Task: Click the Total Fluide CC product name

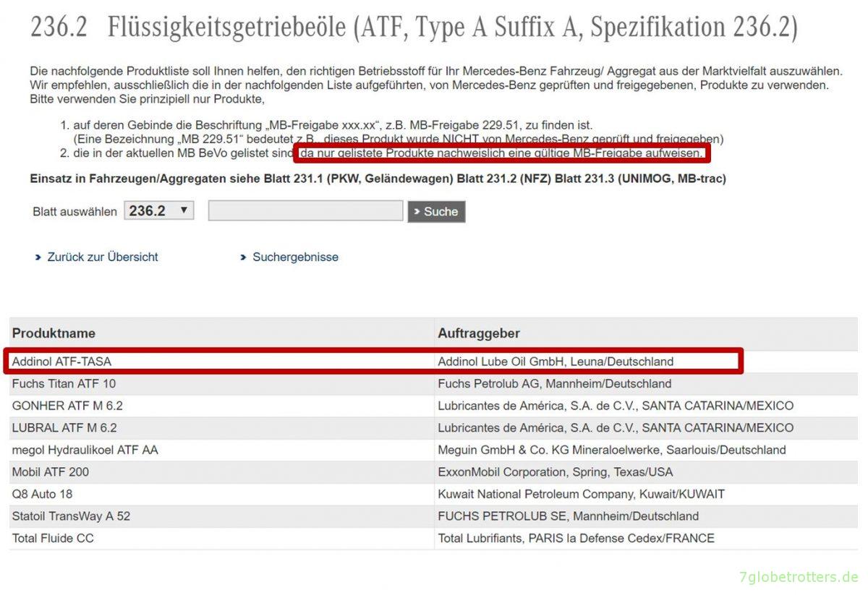Action: click(x=53, y=538)
